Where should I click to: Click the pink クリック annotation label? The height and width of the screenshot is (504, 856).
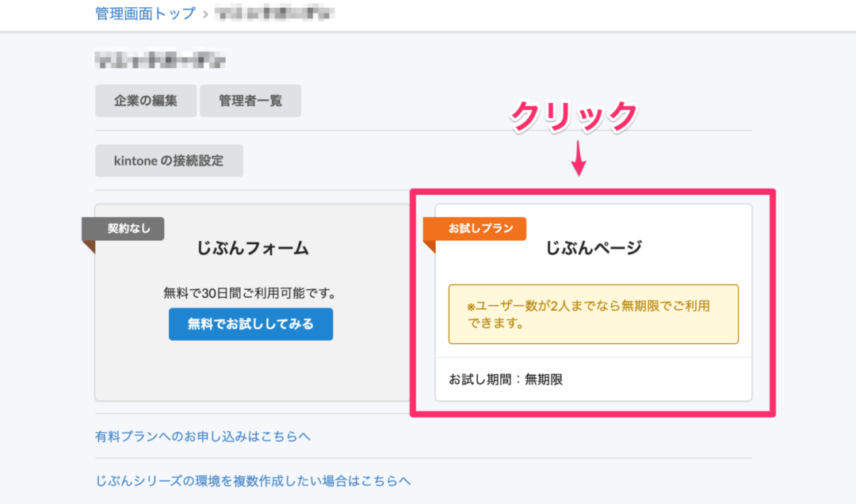(x=575, y=117)
